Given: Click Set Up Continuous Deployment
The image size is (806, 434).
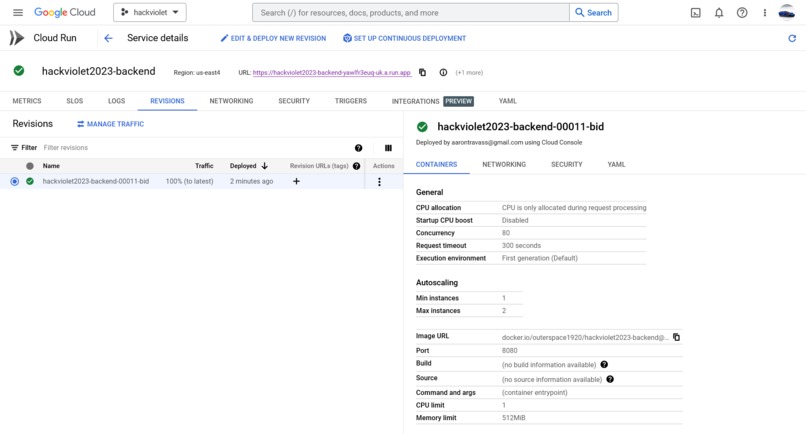Looking at the screenshot, I should pyautogui.click(x=404, y=38).
